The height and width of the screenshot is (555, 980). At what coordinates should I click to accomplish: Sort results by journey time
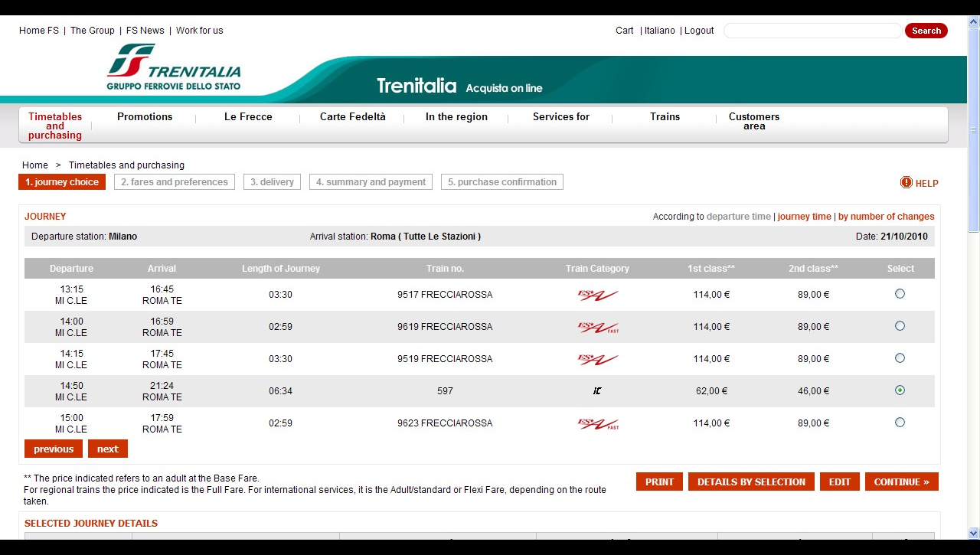[804, 217]
